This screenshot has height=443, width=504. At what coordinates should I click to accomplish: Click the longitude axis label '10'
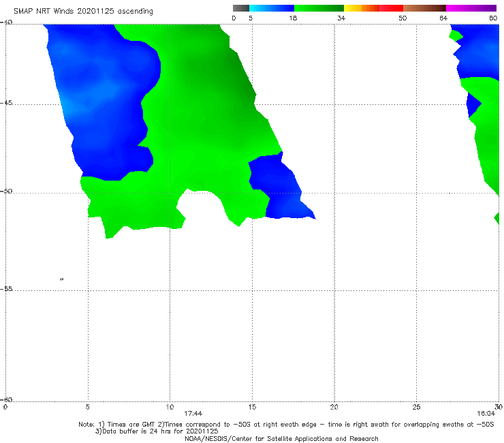[170, 407]
